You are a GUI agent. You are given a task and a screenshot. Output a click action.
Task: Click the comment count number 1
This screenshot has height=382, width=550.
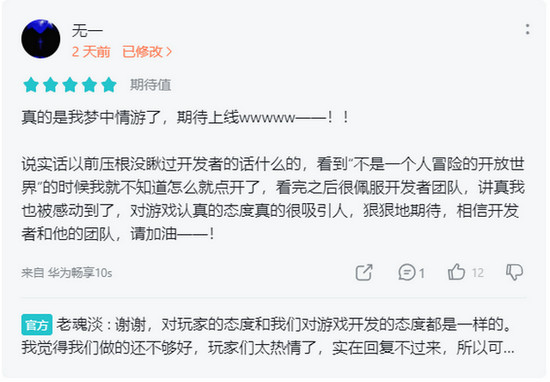(x=422, y=273)
